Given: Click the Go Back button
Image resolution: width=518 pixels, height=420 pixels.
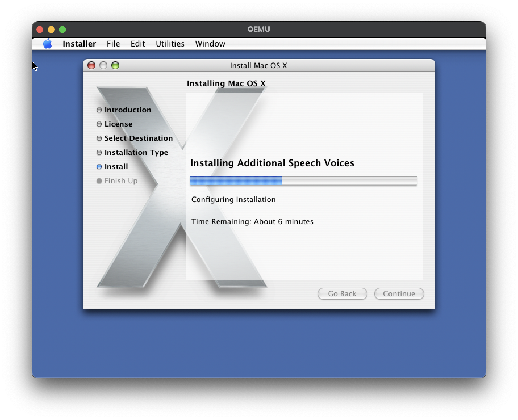Looking at the screenshot, I should 342,294.
